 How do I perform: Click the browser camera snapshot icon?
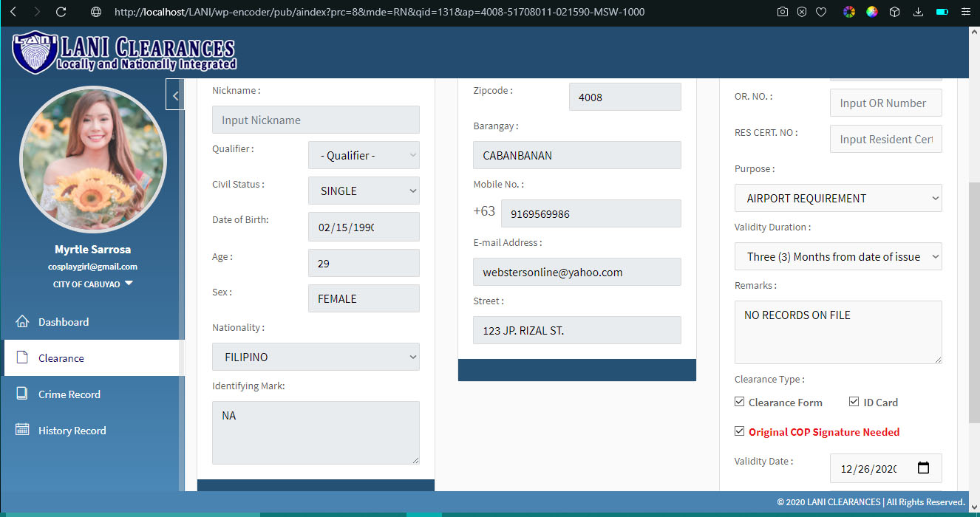point(783,12)
